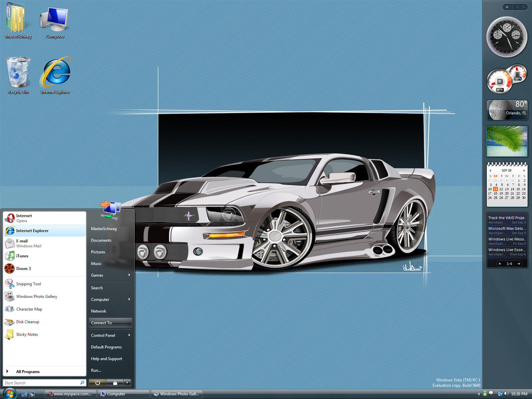Expand All Programs list
Image resolution: width=532 pixels, height=399 pixels.
tap(45, 371)
